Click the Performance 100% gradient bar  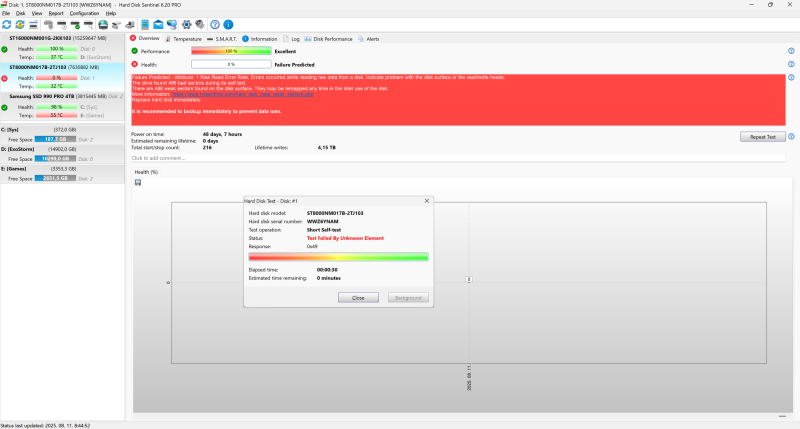click(231, 51)
